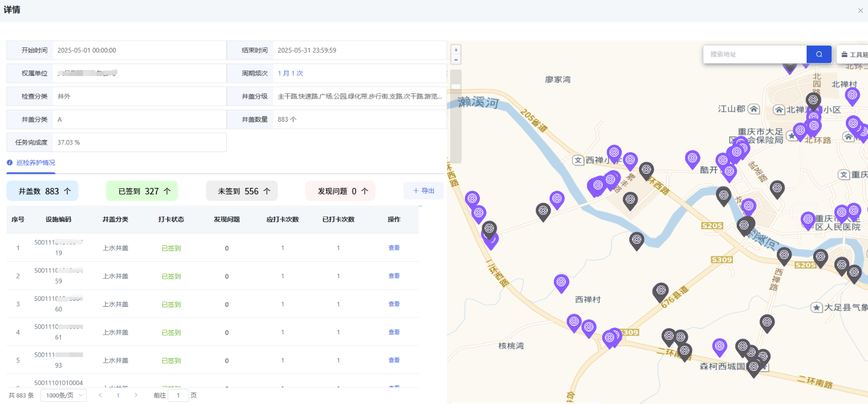The height and width of the screenshot is (404, 868).
Task: Open the map toolbox (工具箱) menu
Action: point(854,54)
